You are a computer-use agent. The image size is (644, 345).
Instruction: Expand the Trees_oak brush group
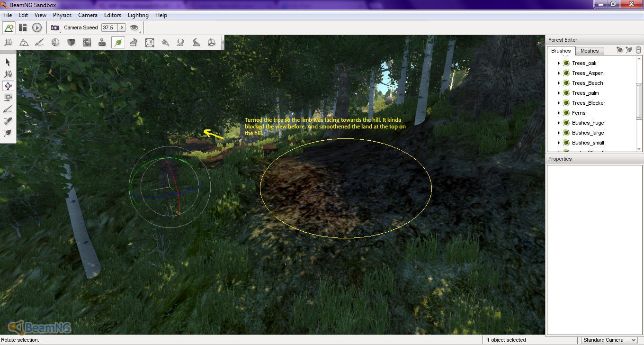coord(559,63)
